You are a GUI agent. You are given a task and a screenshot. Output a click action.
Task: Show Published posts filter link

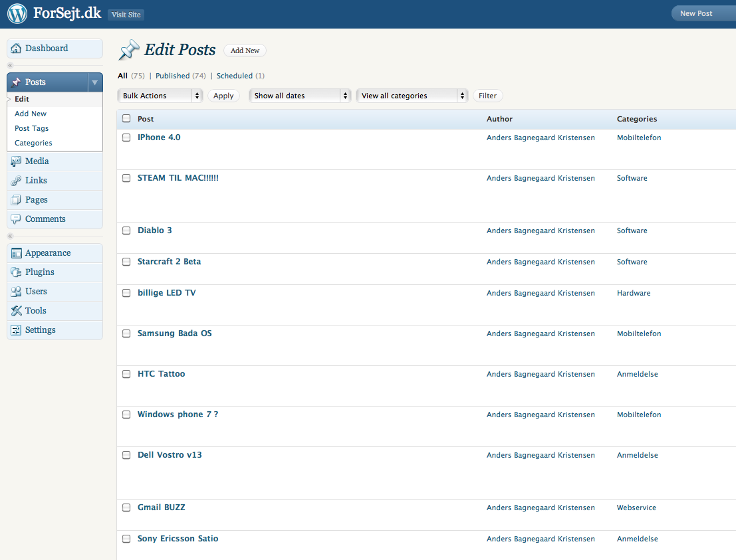click(173, 76)
